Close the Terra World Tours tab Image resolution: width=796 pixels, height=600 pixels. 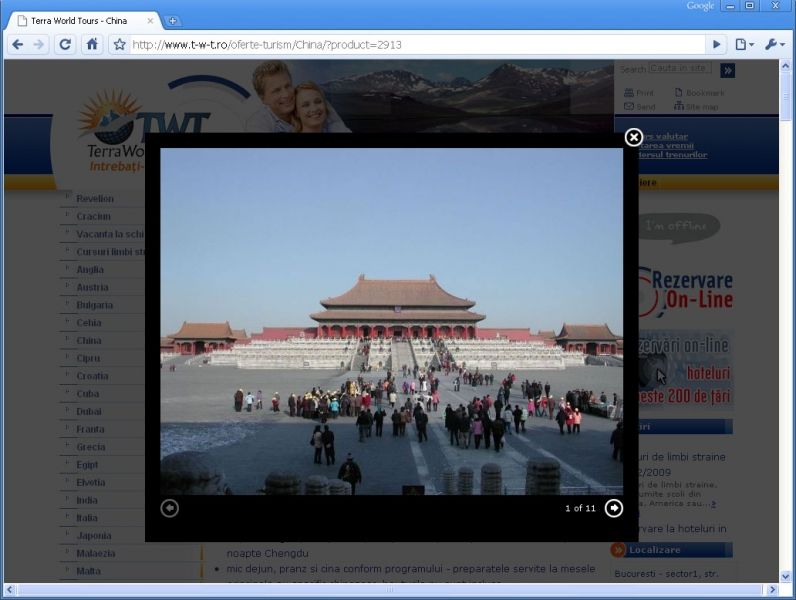[151, 20]
